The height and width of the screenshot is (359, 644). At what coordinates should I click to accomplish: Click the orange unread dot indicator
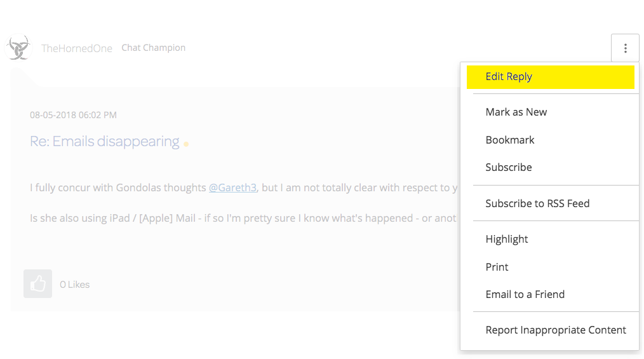coord(186,144)
